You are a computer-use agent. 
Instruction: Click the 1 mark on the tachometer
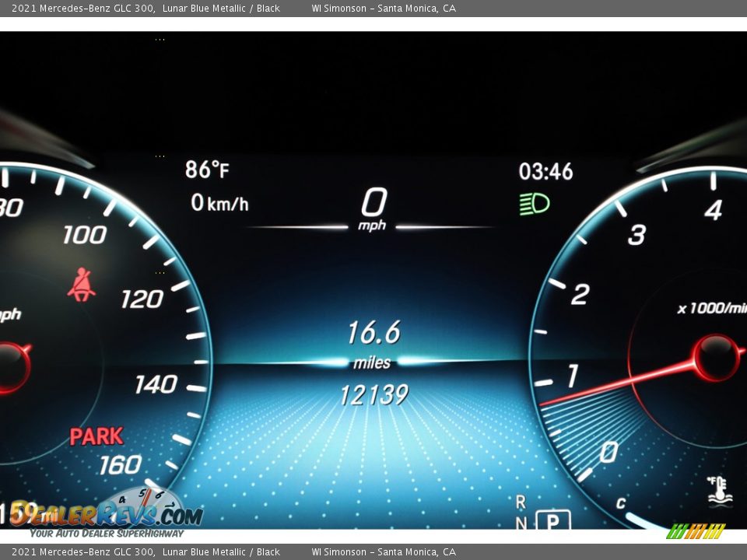tap(573, 376)
